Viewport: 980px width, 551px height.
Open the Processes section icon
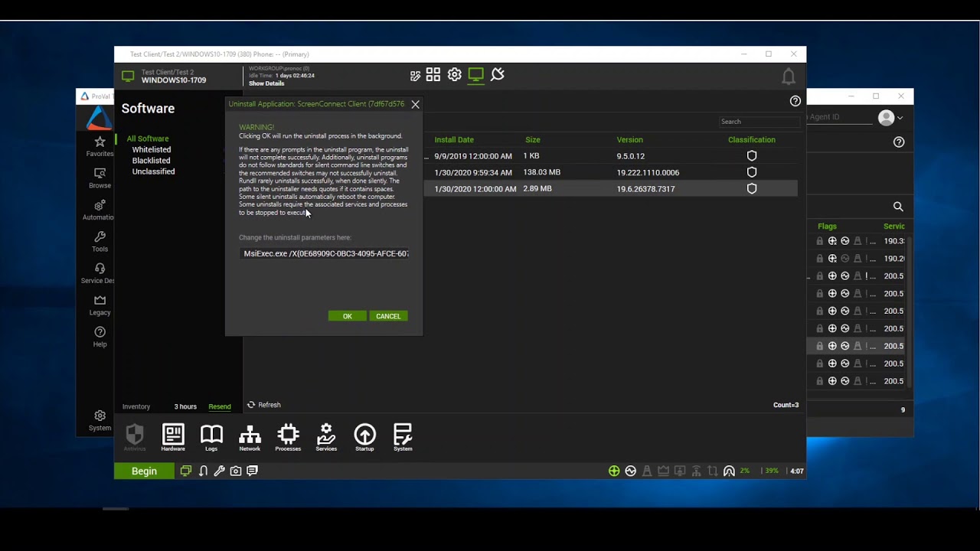(288, 437)
